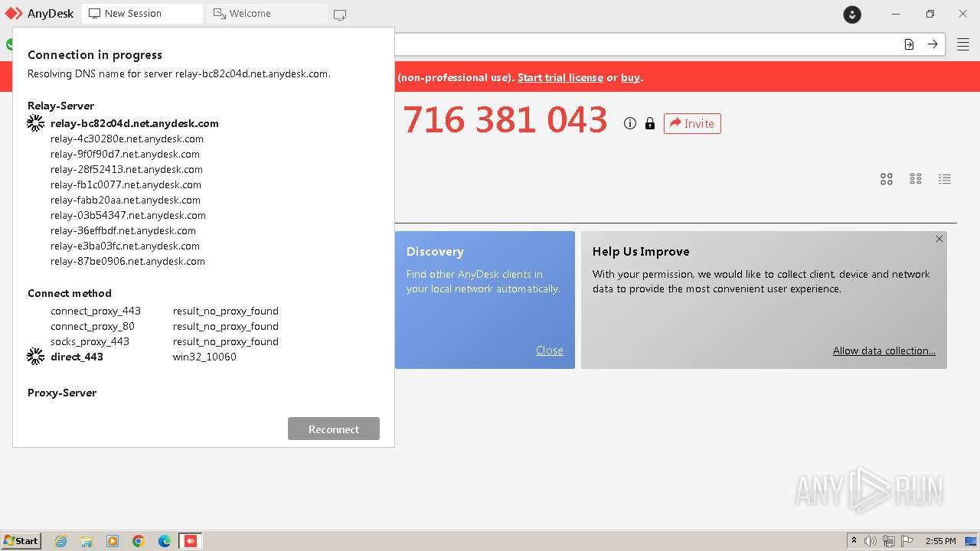980x551 pixels.
Task: Open the Start trial license link
Action: (560, 77)
